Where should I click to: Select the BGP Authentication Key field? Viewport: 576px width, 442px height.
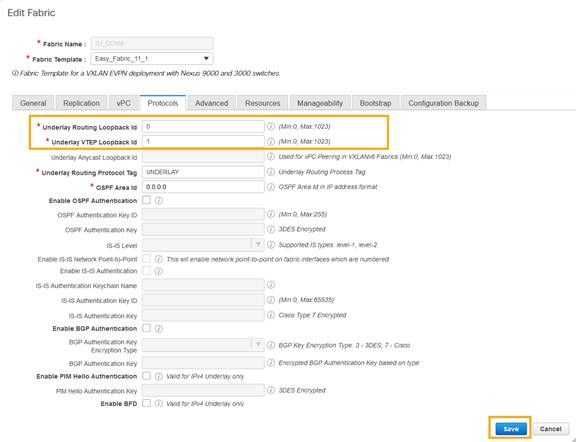pyautogui.click(x=203, y=363)
